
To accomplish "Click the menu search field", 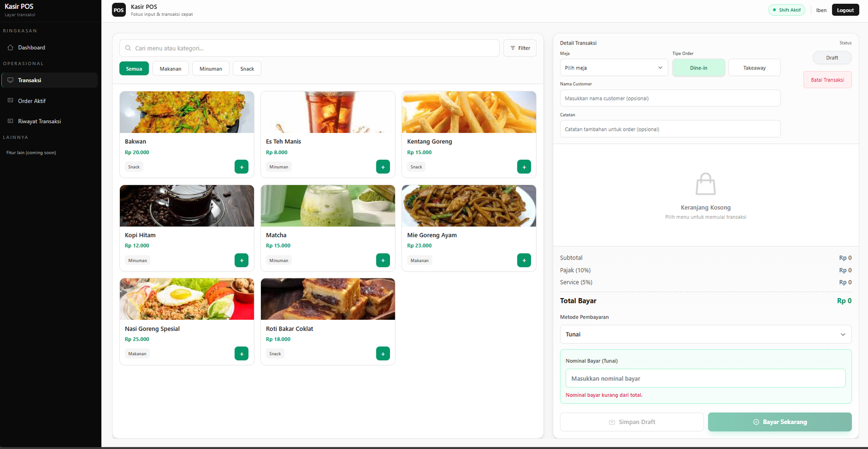I will pos(309,48).
